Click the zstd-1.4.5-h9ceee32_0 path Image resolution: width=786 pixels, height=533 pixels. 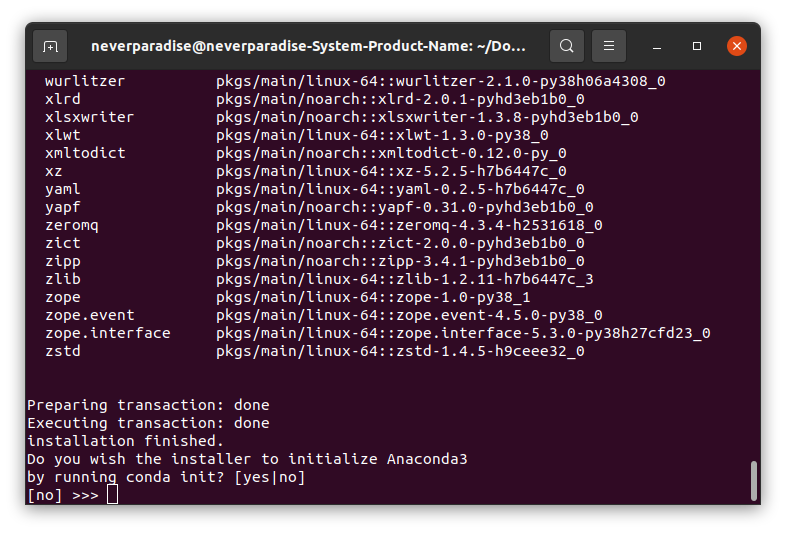pyautogui.click(x=400, y=352)
